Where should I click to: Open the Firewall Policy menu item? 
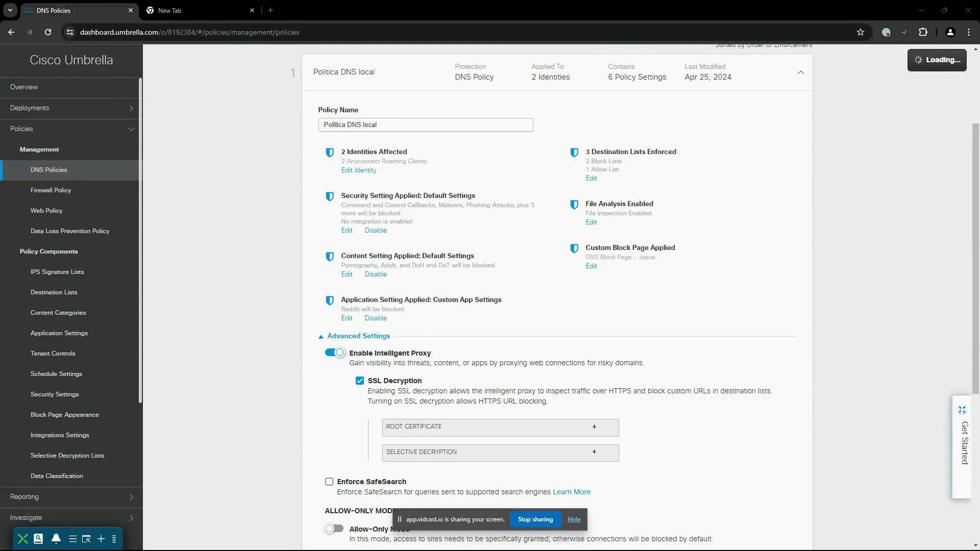pyautogui.click(x=51, y=190)
